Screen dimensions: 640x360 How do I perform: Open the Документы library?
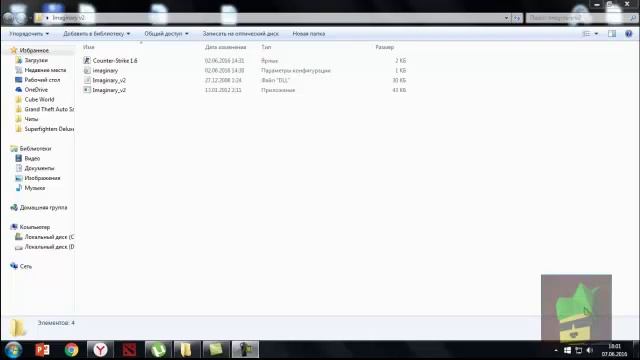pos(39,168)
